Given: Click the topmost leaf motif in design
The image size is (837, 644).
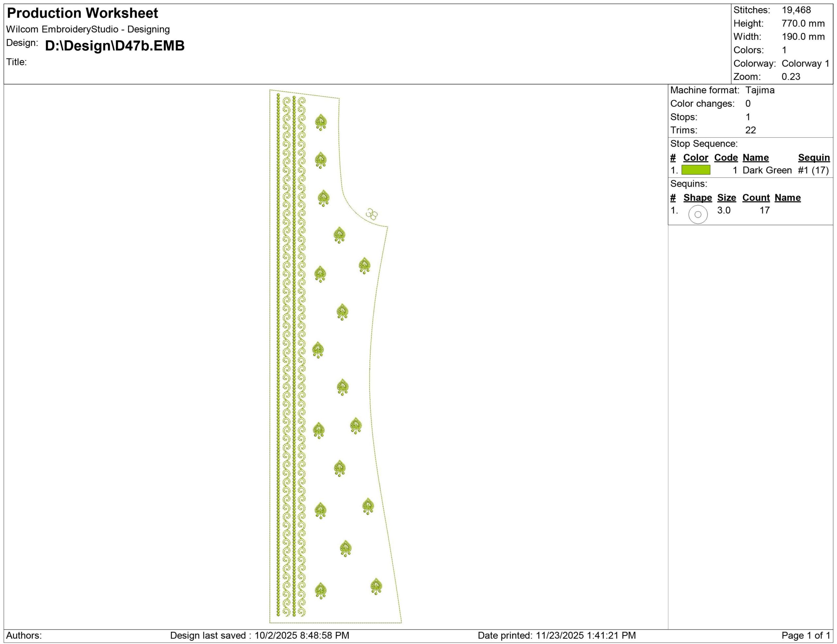Looking at the screenshot, I should tap(321, 122).
